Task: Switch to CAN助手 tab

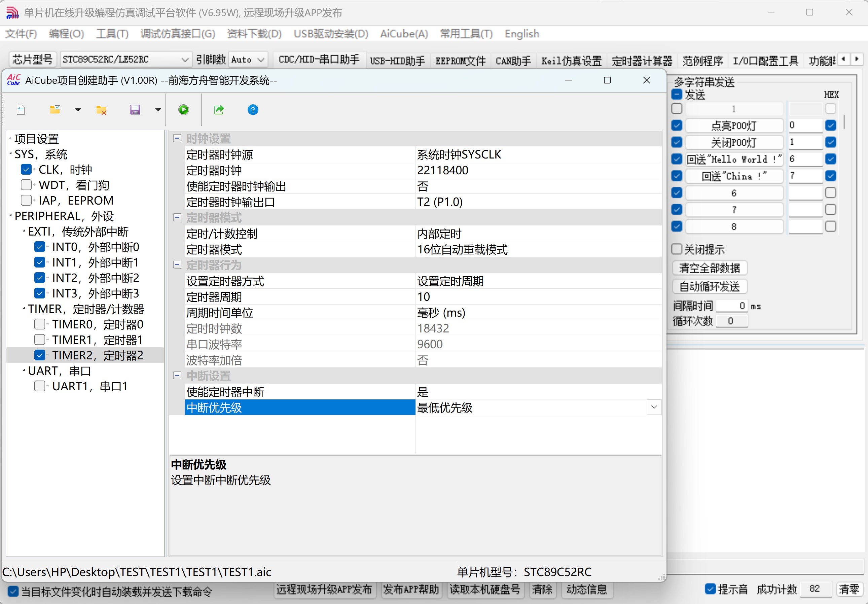Action: [x=513, y=61]
